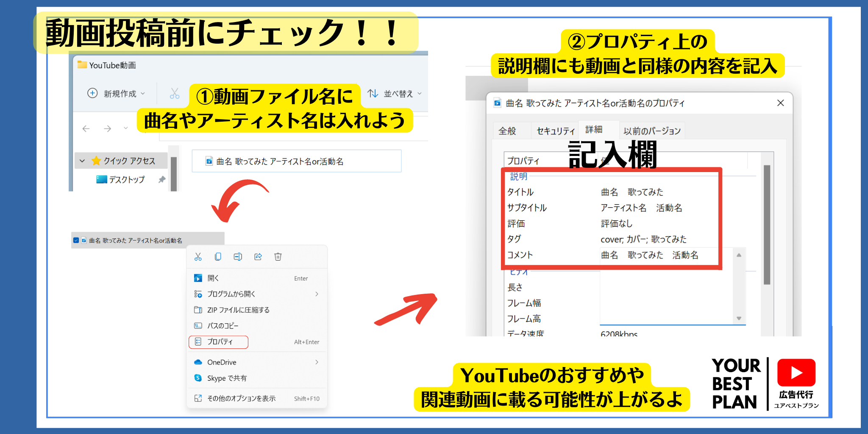868x434 pixels.
Task: Click the 並べ替え sort arrows icon
Action: (373, 93)
